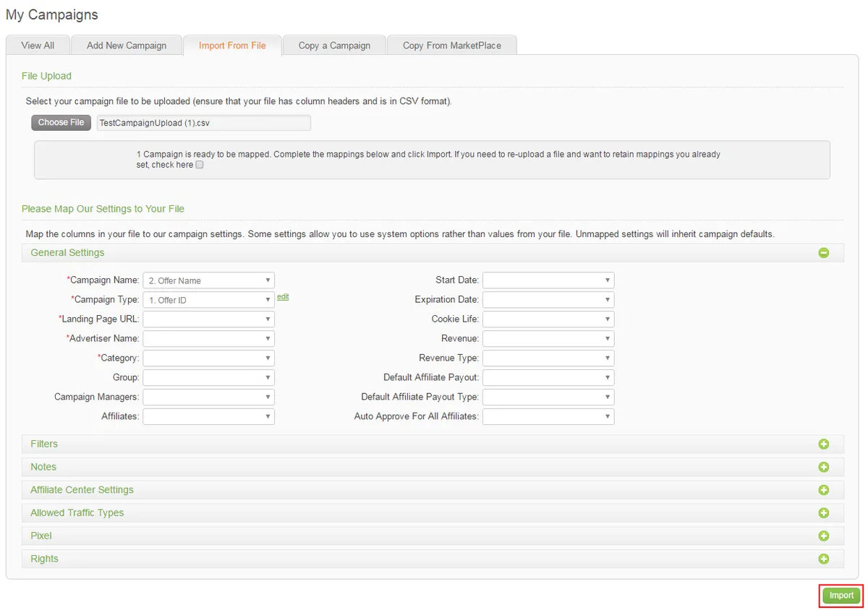Switch to Copy From MarketPlace tab

pos(452,45)
